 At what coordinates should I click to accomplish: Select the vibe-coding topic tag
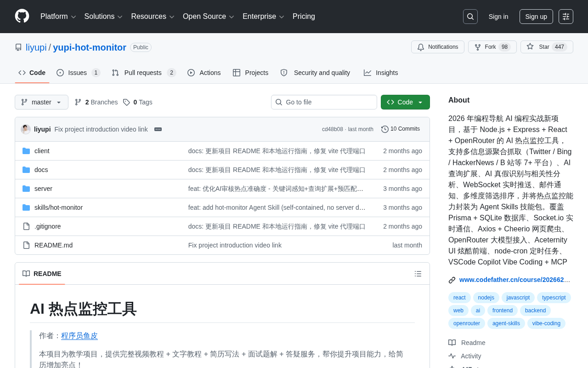click(x=546, y=323)
